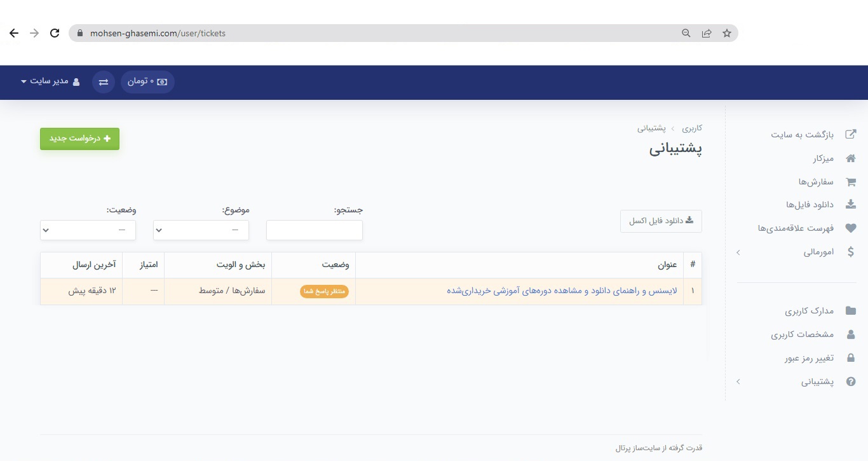Open the وضعیت filter dropdown
This screenshot has height=461, width=868.
pyautogui.click(x=88, y=230)
